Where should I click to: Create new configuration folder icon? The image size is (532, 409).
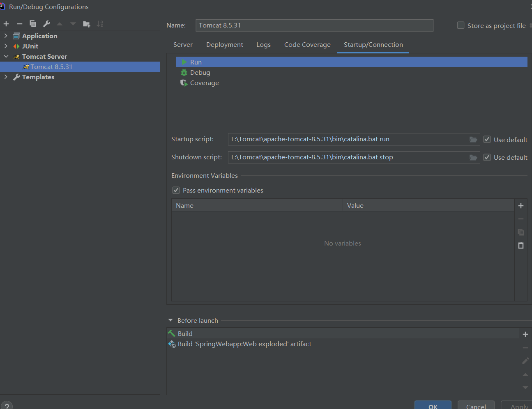coord(86,24)
